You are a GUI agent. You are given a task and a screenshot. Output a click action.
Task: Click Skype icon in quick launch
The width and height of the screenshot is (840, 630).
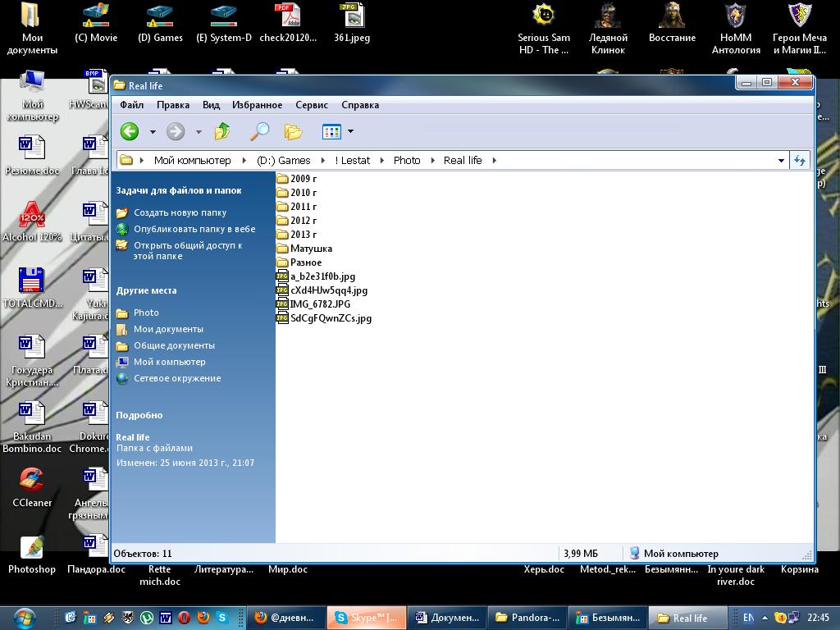[222, 618]
